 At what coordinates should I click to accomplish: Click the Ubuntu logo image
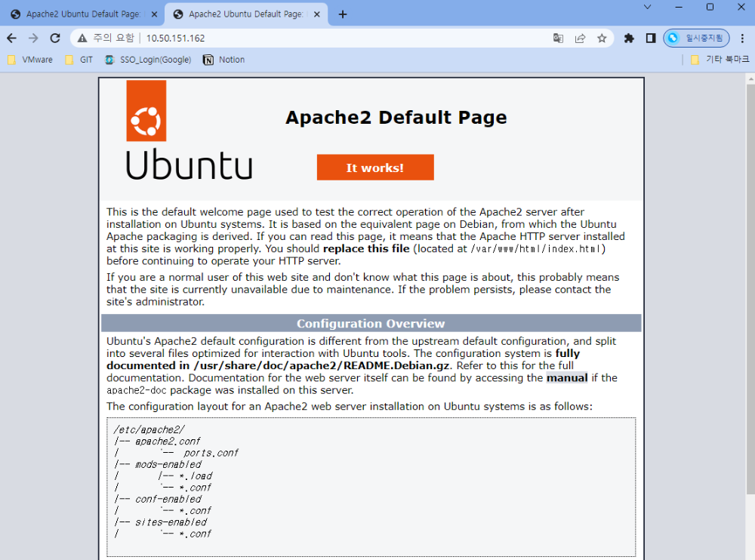(190, 131)
